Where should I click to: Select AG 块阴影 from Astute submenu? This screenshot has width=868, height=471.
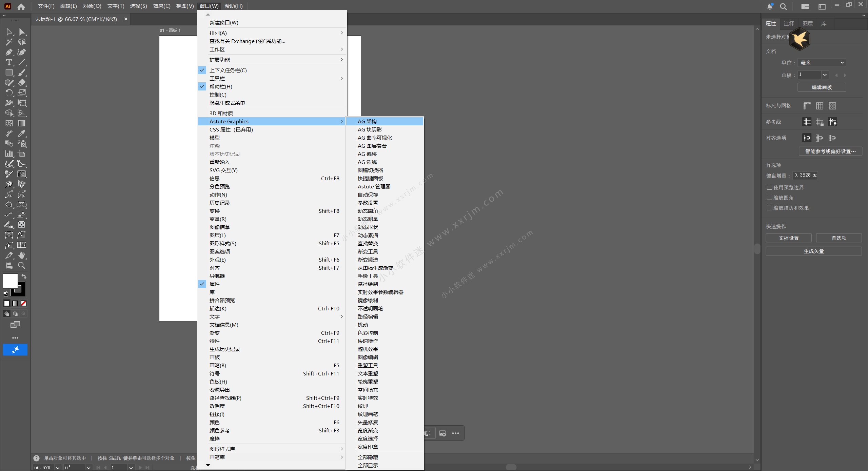pos(370,129)
